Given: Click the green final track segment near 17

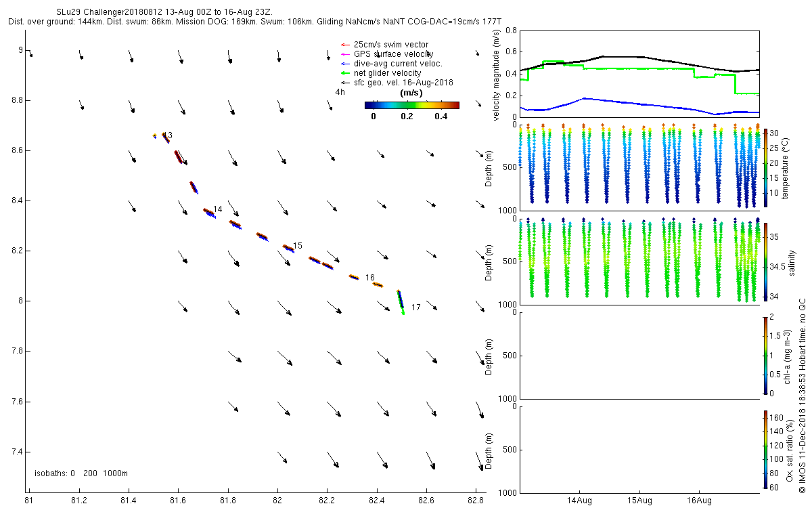Looking at the screenshot, I should tap(401, 302).
